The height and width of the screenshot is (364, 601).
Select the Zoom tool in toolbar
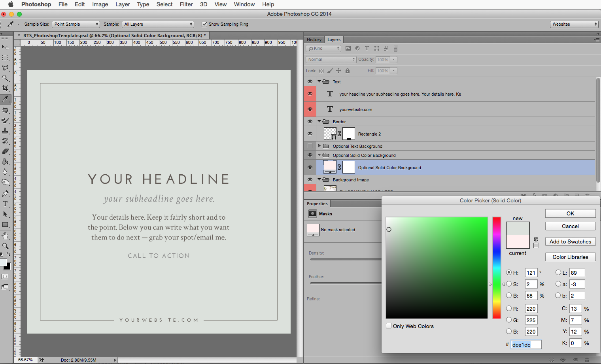[5, 246]
